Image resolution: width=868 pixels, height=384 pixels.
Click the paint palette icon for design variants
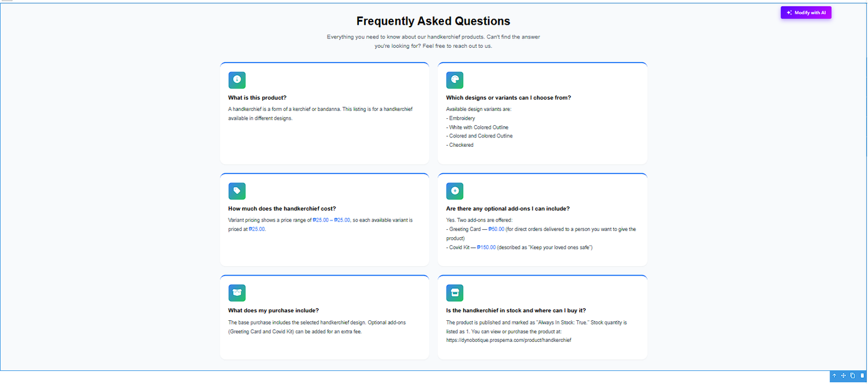pos(454,80)
